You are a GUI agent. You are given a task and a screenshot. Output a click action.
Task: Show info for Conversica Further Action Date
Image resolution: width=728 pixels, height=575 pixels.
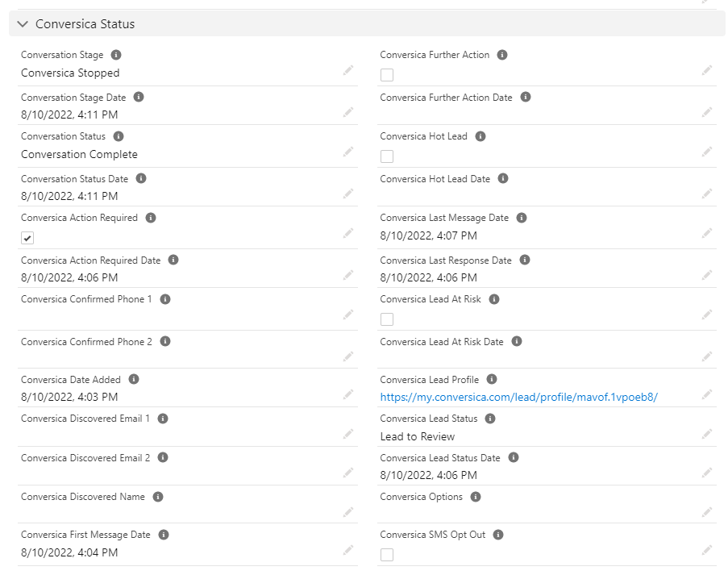click(x=526, y=97)
